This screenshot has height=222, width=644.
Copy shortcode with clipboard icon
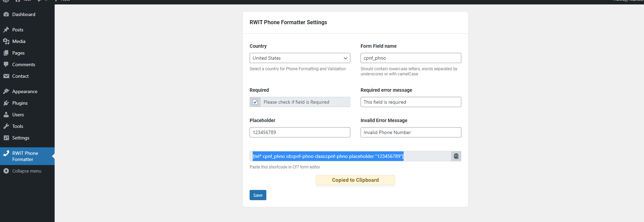point(456,156)
